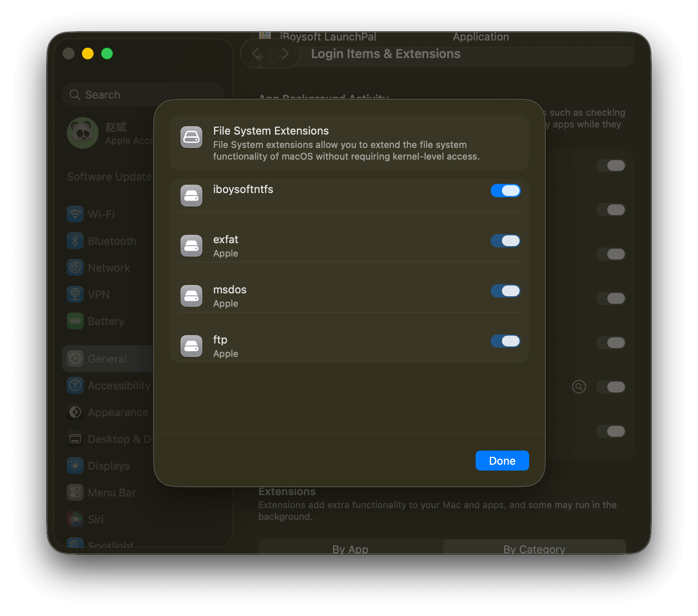
Task: Click the exfat label
Action: [x=226, y=239]
